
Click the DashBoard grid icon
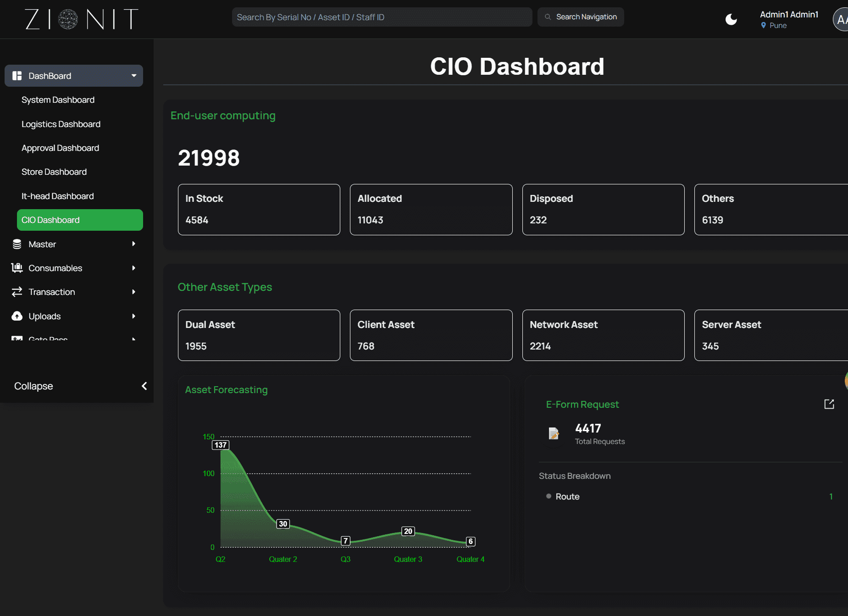pyautogui.click(x=17, y=76)
